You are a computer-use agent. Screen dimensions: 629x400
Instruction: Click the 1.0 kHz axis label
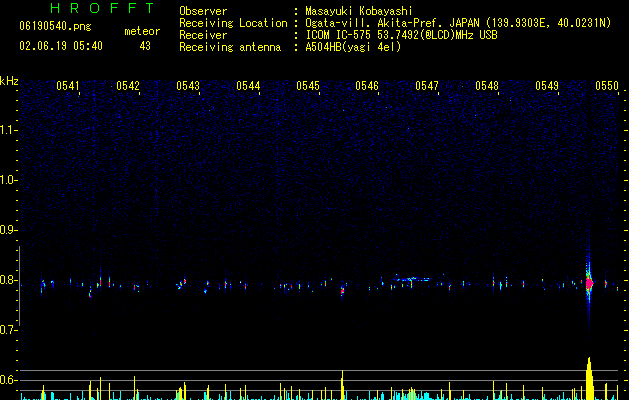(x=9, y=180)
